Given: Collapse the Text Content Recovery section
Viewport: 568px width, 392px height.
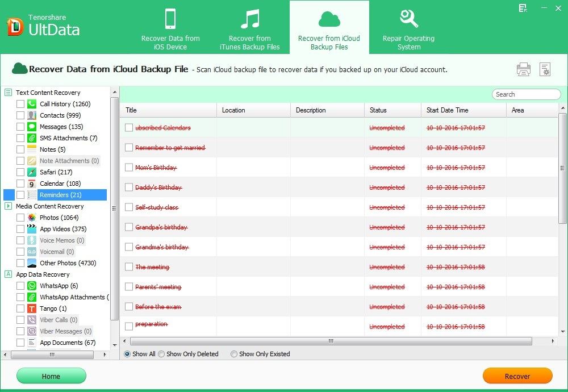Looking at the screenshot, I should coord(8,92).
